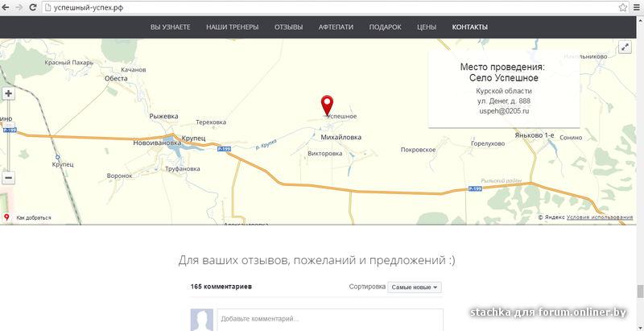
Task: Go to НАШИ ТРЕНЕРЫ section
Action: tap(233, 27)
